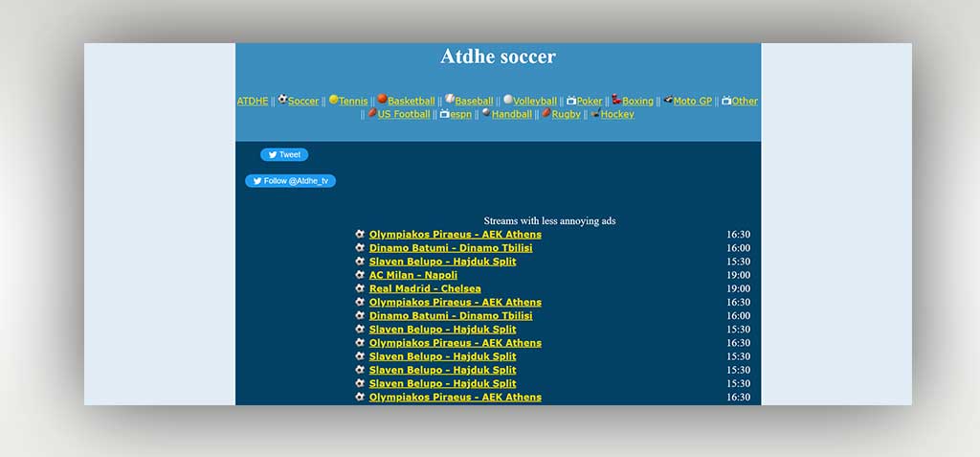Click the "Atdhe soccer" page heading
980x457 pixels.
498,57
